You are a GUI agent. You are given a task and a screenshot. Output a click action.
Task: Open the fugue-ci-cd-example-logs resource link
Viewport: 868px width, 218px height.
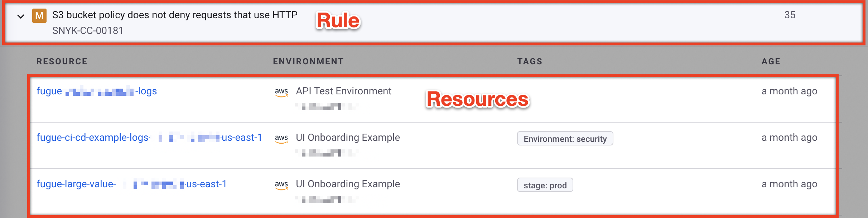pyautogui.click(x=149, y=138)
